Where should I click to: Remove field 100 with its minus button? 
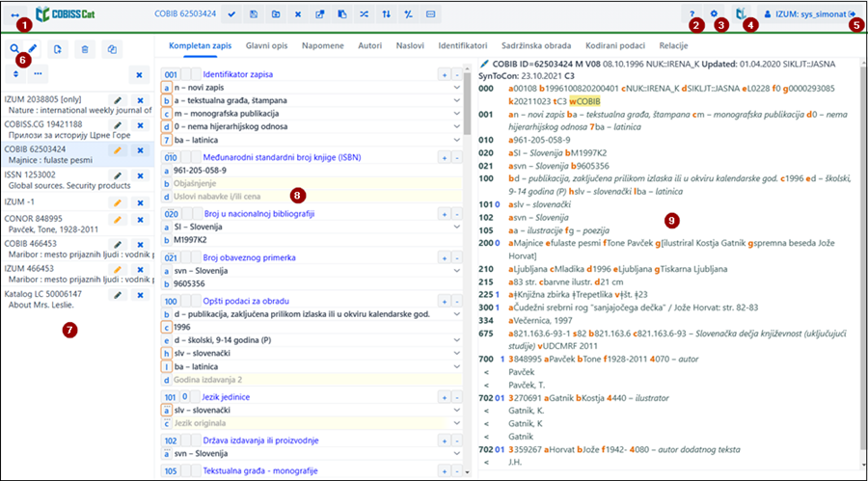point(457,302)
